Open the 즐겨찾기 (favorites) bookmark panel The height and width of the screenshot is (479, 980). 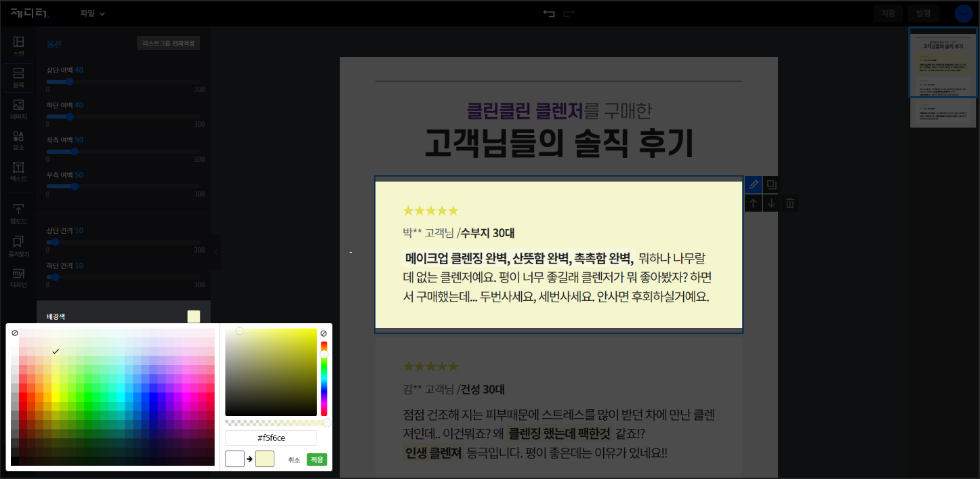(19, 245)
